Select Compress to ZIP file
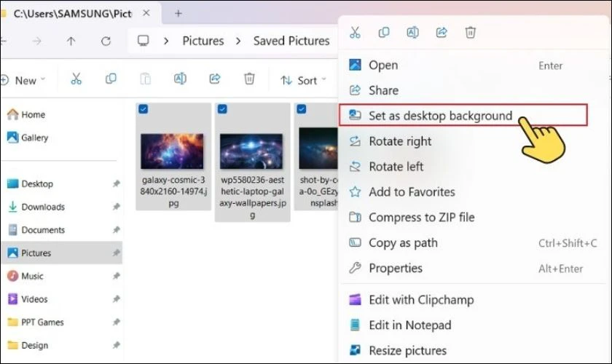612x364 pixels. 474,217
